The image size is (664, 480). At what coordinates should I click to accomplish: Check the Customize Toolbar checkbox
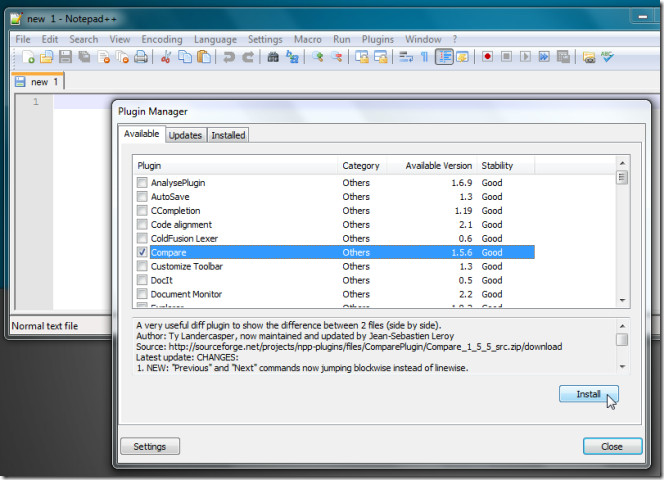142,266
